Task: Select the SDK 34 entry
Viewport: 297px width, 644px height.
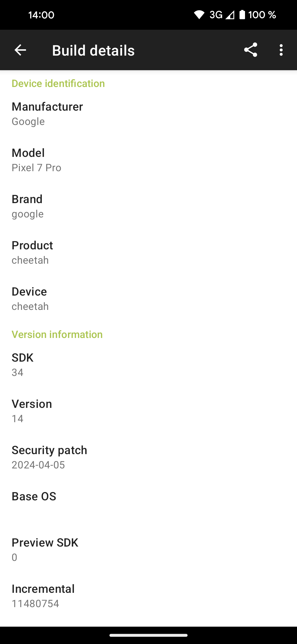Action: (x=148, y=365)
